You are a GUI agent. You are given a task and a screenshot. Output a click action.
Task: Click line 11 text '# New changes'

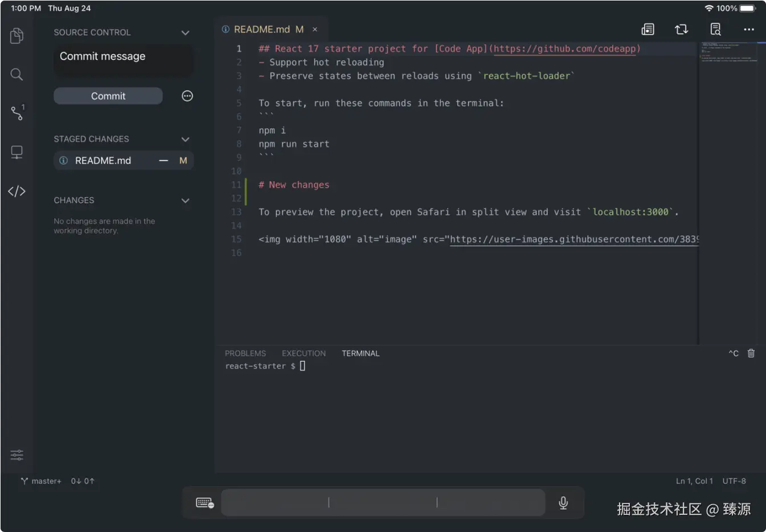[x=294, y=185]
